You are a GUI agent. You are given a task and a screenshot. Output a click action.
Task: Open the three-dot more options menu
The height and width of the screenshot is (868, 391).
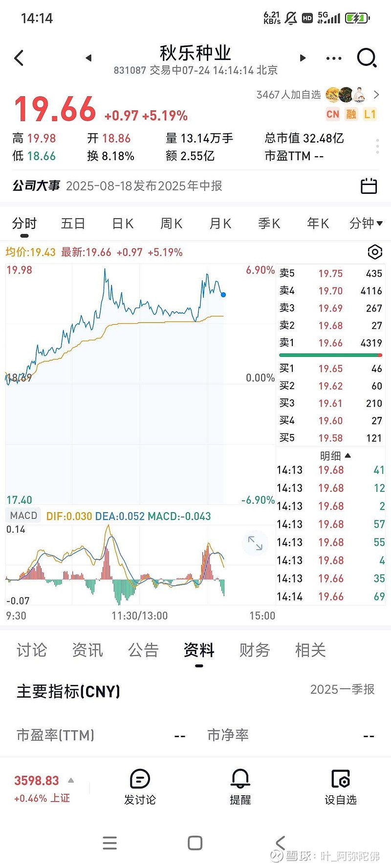[x=334, y=58]
